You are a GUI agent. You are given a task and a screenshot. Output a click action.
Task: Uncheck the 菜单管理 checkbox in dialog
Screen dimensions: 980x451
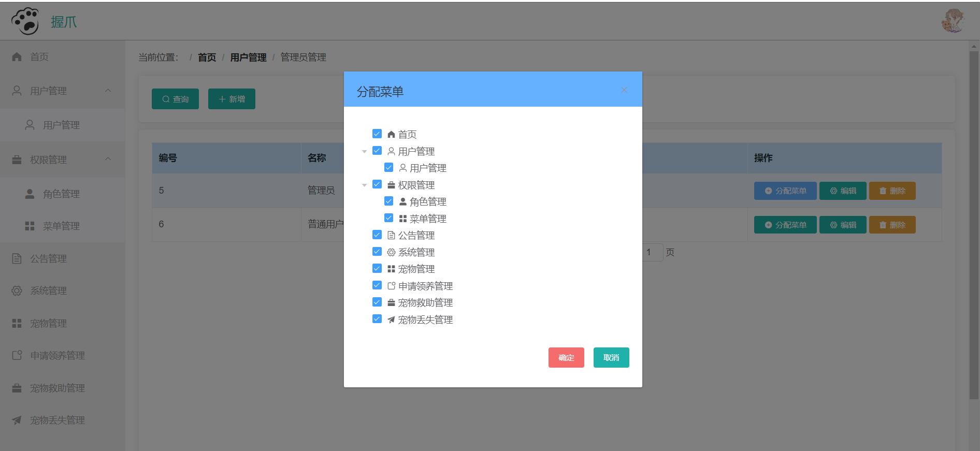[x=388, y=218]
